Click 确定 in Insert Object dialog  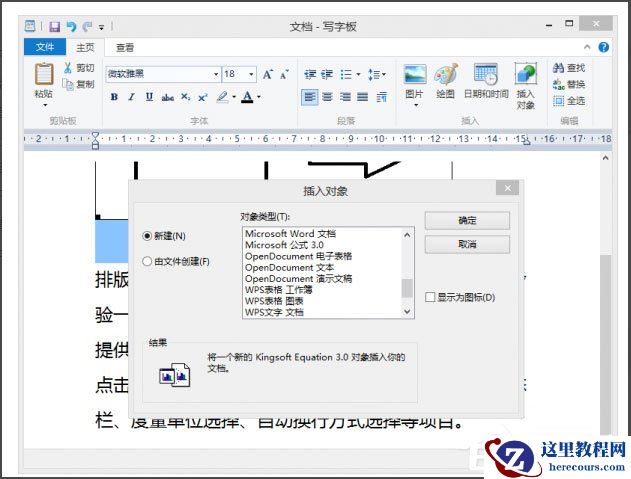467,221
